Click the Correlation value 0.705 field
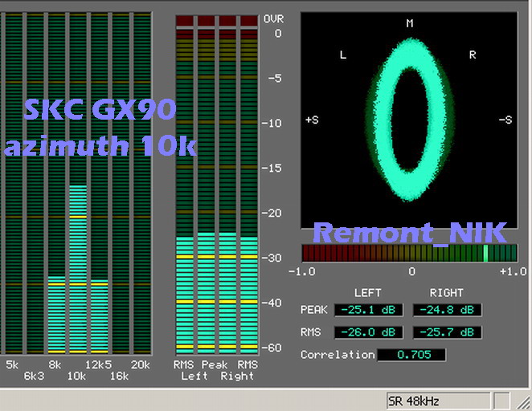The height and width of the screenshot is (411, 532). pos(411,355)
